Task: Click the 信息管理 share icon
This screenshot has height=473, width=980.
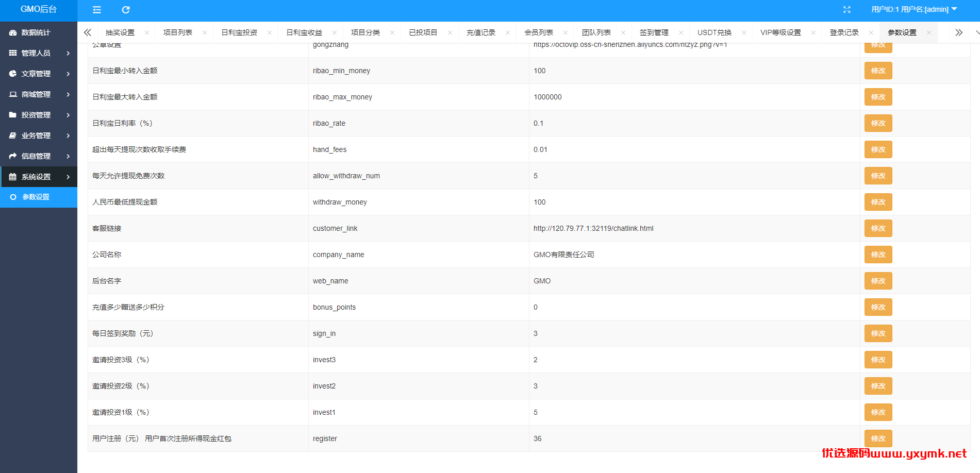Action: point(13,156)
